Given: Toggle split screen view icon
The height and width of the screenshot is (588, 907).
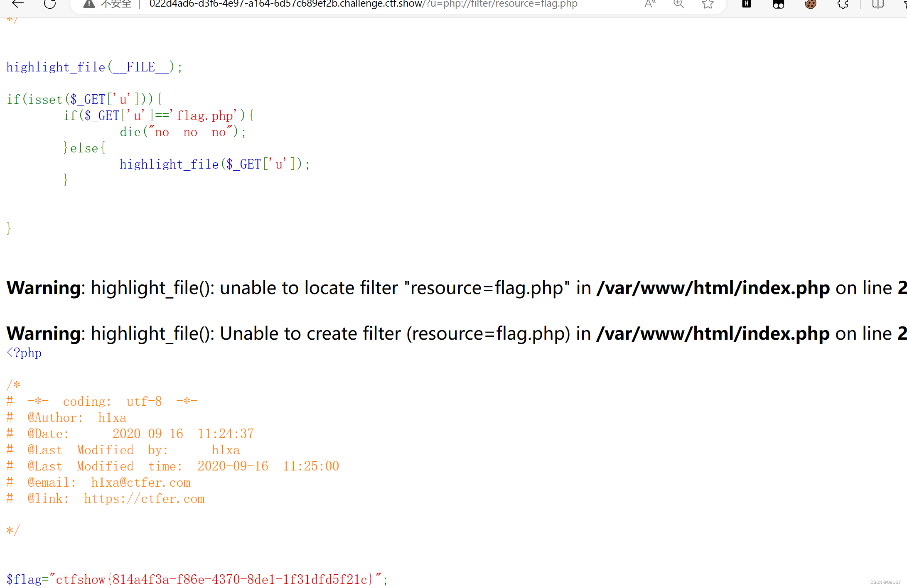Looking at the screenshot, I should point(878,4).
